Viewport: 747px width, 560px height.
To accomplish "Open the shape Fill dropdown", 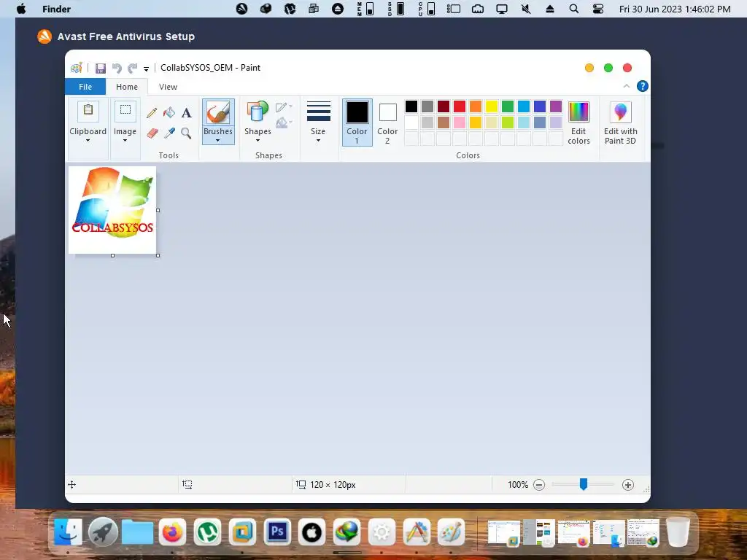I will pyautogui.click(x=284, y=122).
